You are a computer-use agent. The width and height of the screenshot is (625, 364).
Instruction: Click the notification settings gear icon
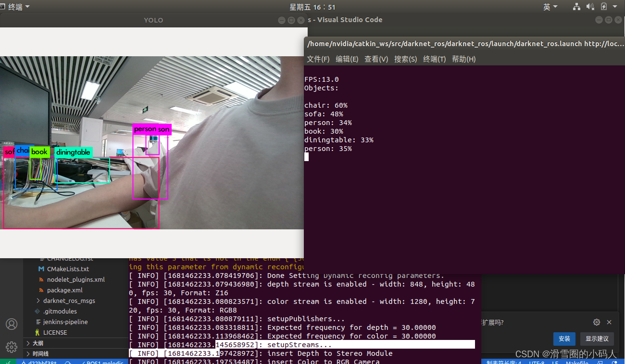597,322
